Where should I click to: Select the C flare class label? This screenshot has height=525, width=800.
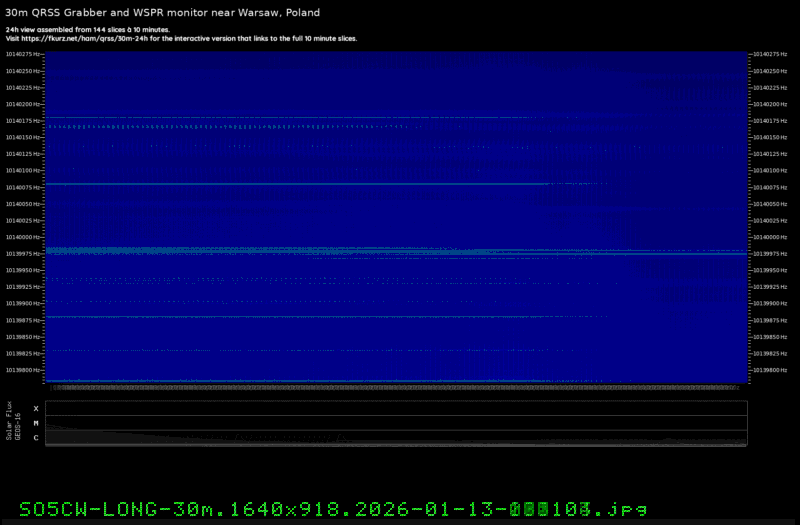tap(36, 437)
